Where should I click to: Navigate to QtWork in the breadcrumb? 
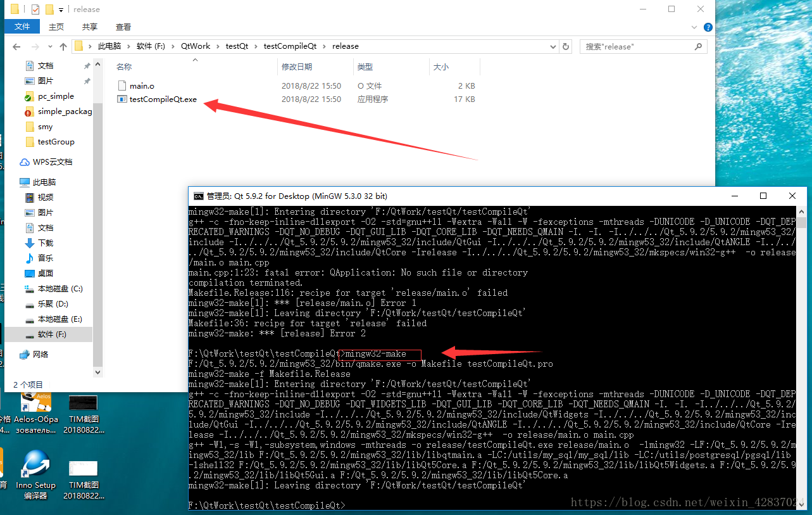coord(196,46)
